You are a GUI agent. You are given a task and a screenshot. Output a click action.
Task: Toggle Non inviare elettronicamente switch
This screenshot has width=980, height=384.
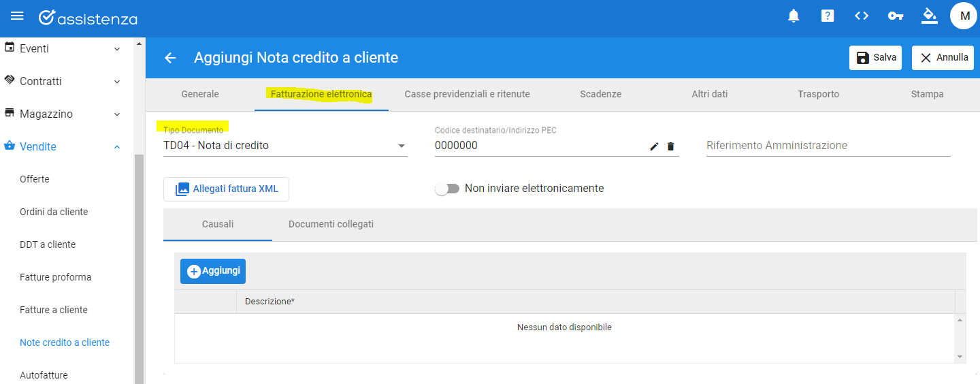[447, 189]
